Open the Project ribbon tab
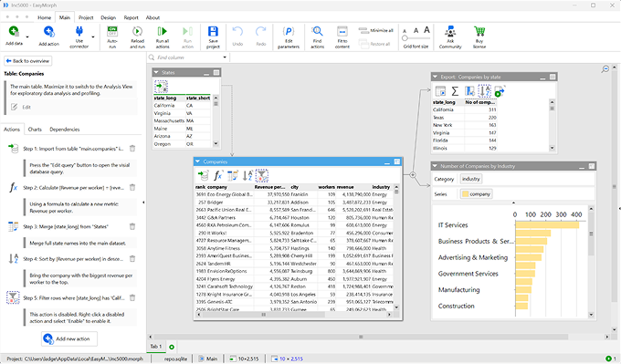Viewport: 621px width, 364px height. pos(86,17)
